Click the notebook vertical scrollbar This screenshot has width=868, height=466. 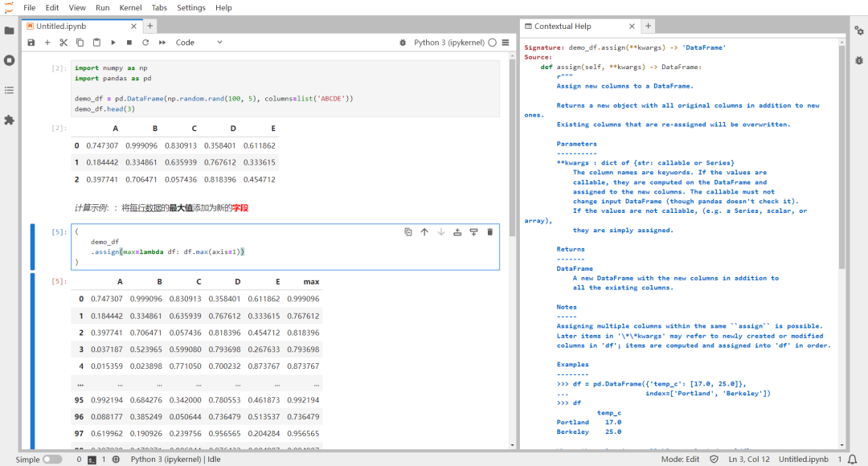coord(512,149)
